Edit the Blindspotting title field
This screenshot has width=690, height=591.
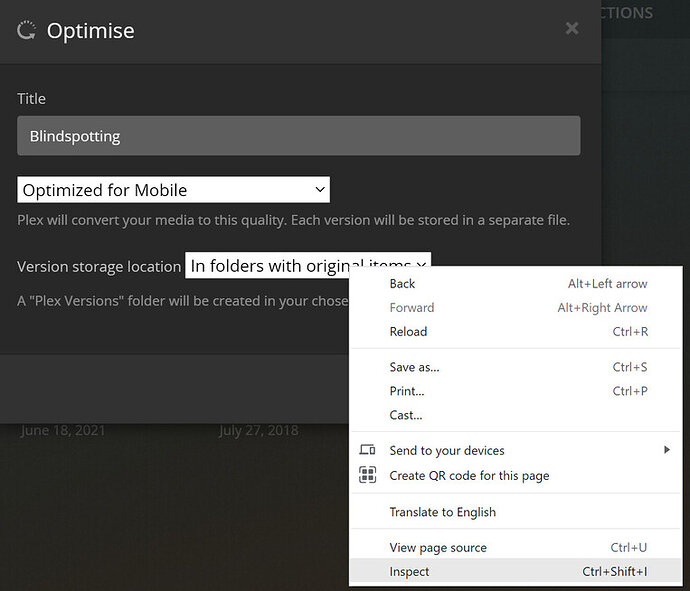coord(298,136)
